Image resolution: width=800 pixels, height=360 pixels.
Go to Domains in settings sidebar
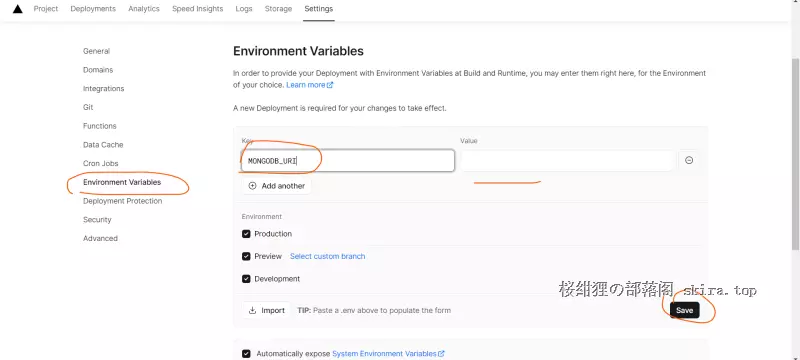pyautogui.click(x=98, y=70)
